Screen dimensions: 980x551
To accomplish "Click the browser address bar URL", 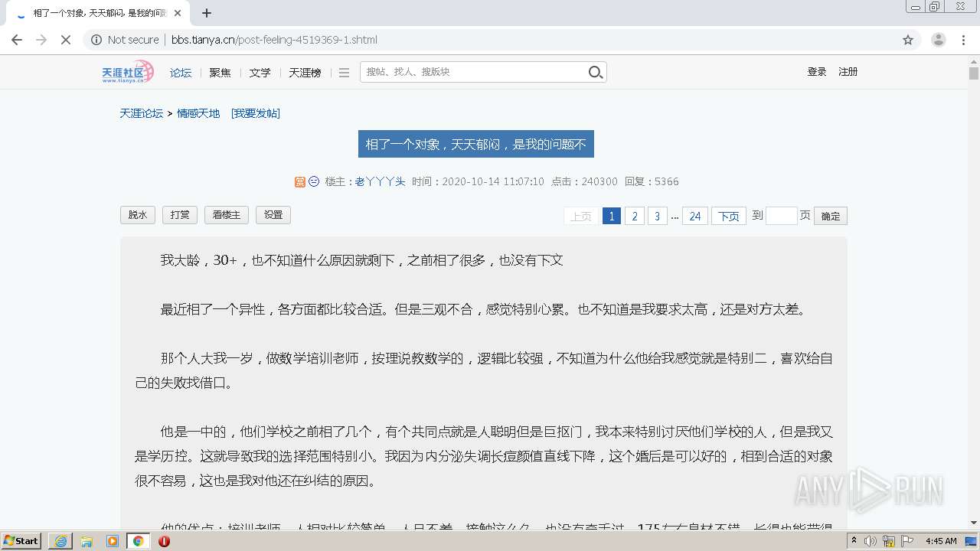I will (x=274, y=40).
